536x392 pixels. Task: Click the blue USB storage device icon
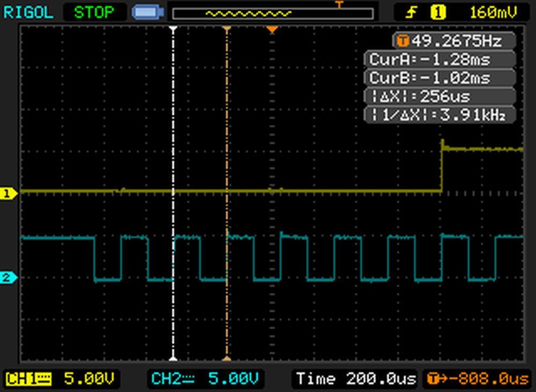pyautogui.click(x=148, y=12)
